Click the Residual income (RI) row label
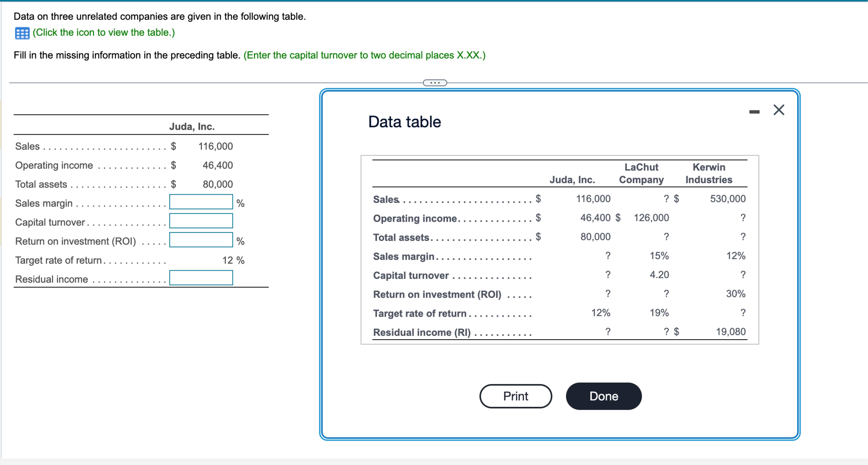This screenshot has height=465, width=868. pos(421,332)
